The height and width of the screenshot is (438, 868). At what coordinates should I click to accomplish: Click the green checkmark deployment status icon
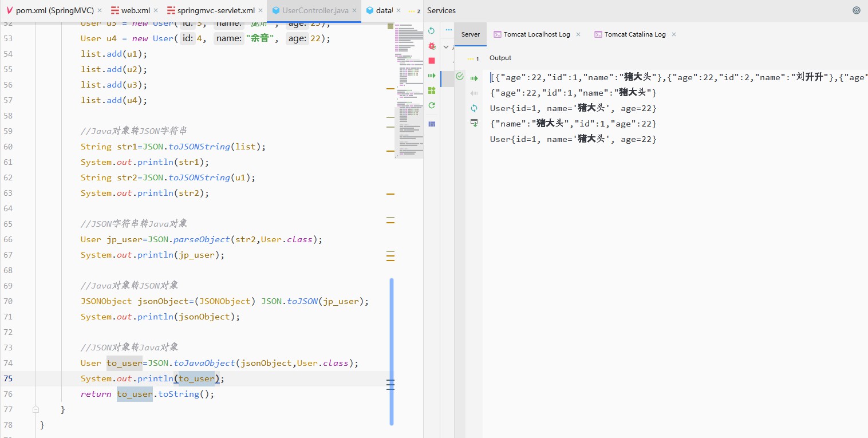(x=459, y=76)
